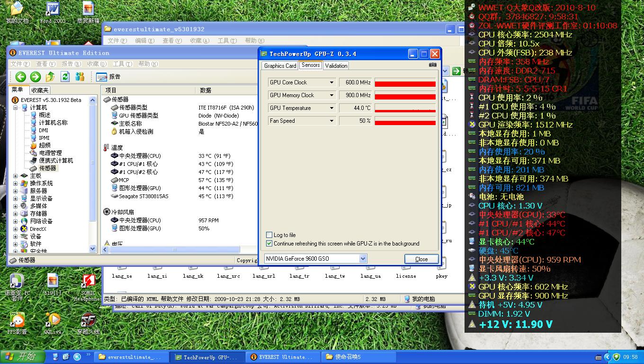Expand 主板 tree node
This screenshot has width=644, height=364.
[15, 176]
